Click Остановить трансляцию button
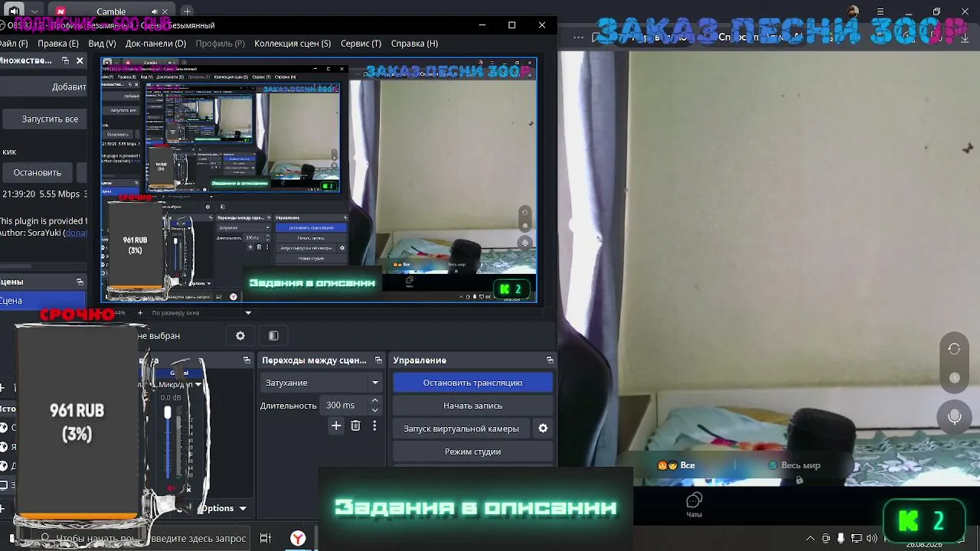The height and width of the screenshot is (551, 980). click(472, 383)
